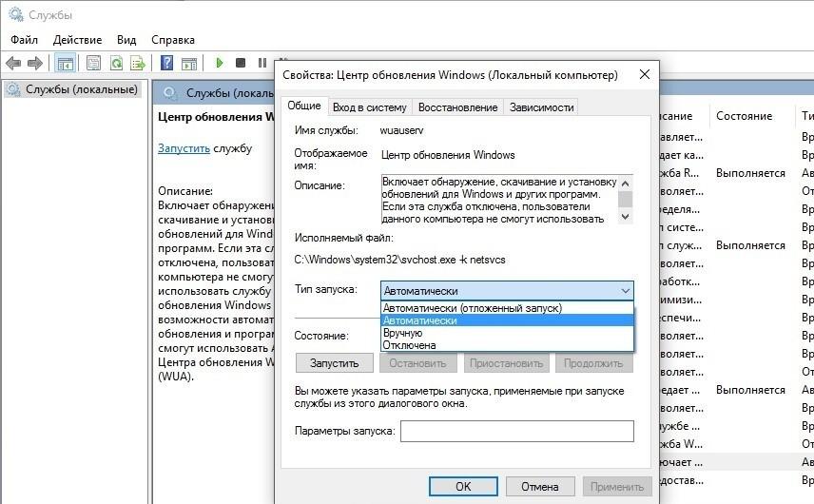Pause the service with the toolbar pause icon

(x=262, y=63)
